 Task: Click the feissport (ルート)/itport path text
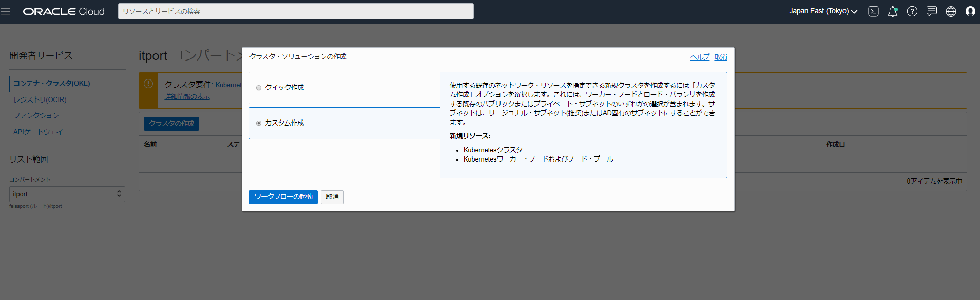pos(35,206)
